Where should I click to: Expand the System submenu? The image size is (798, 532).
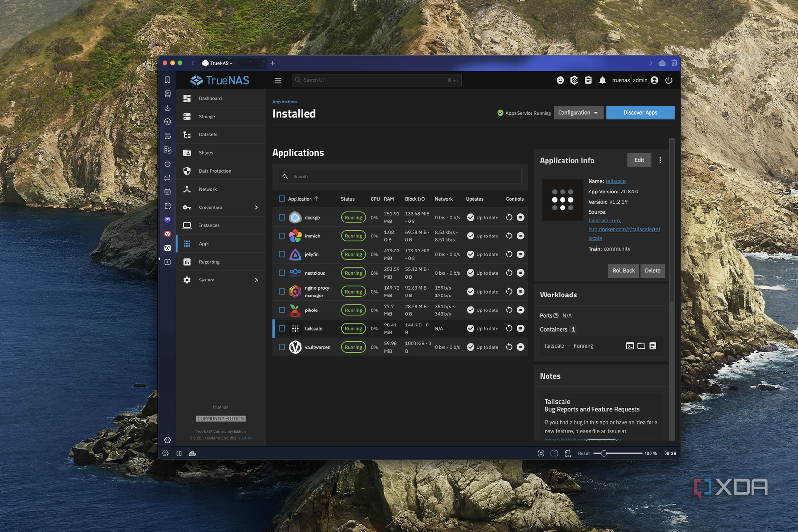click(256, 280)
